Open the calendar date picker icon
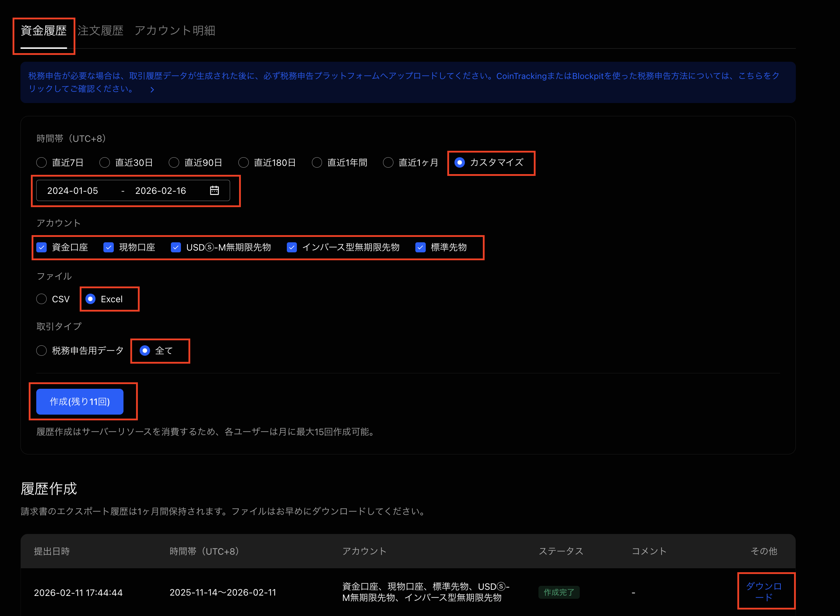The image size is (840, 616). pos(214,191)
